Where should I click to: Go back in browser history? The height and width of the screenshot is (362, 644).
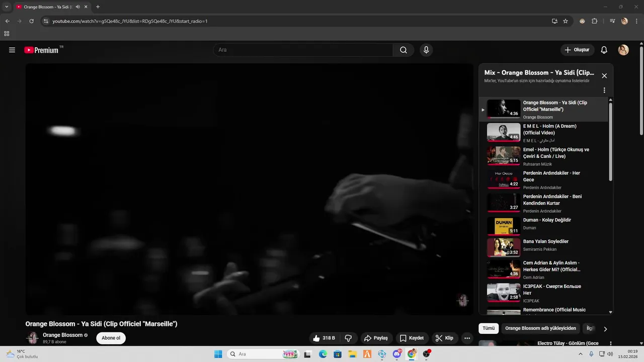[x=7, y=21]
